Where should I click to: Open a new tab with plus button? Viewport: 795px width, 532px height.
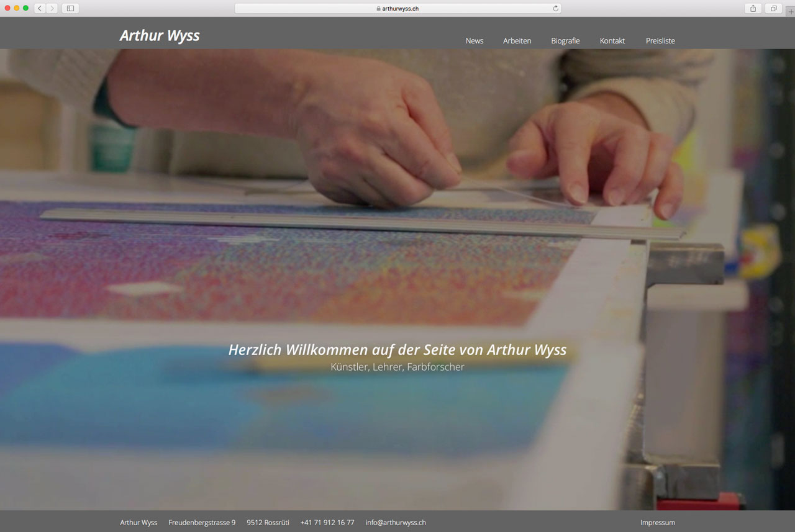click(790, 12)
